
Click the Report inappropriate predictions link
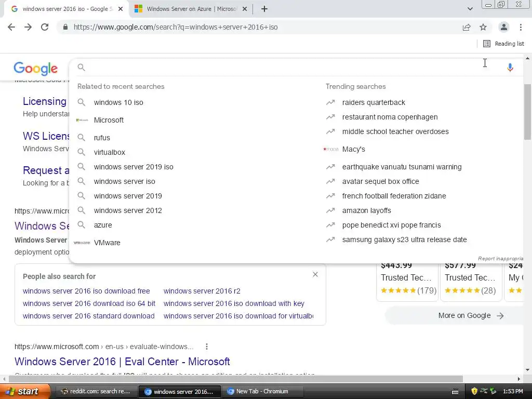[x=500, y=259]
